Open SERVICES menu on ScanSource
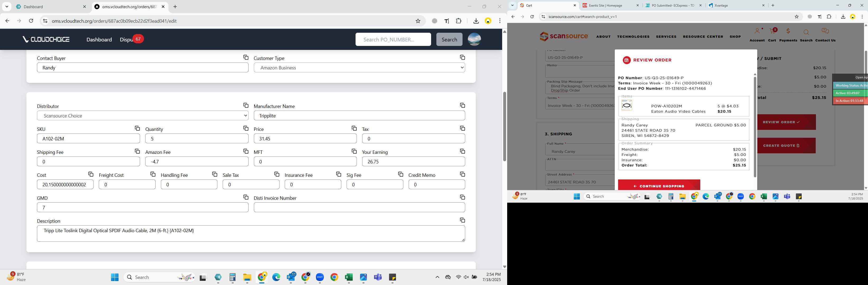Viewport: 868px width, 285px height. [666, 37]
